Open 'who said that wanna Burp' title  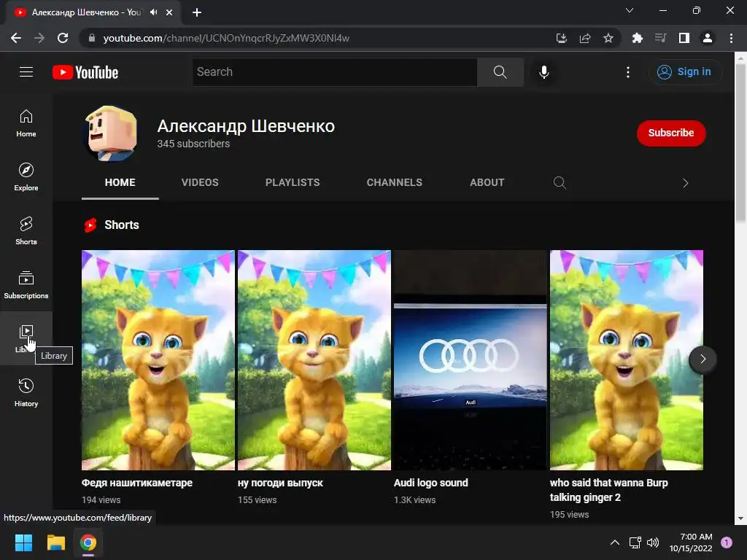[x=609, y=490]
